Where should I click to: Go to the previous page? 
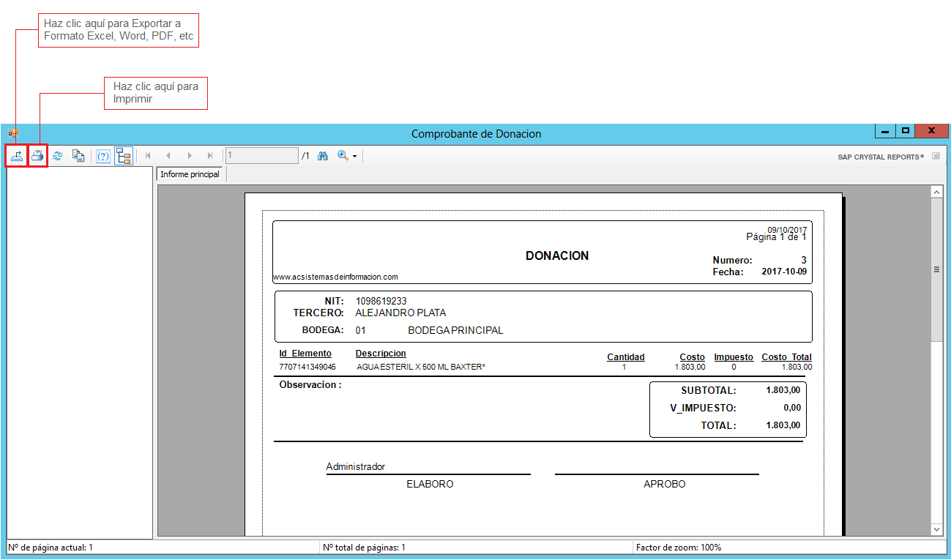(168, 156)
